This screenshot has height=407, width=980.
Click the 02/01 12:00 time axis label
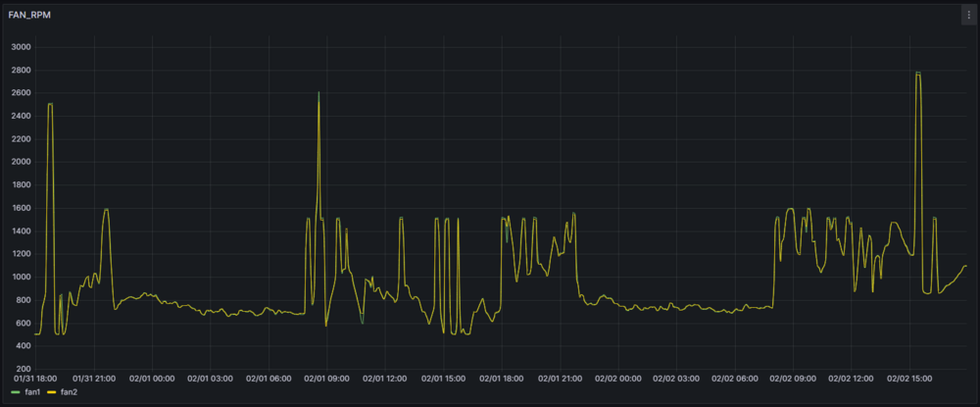(x=385, y=379)
